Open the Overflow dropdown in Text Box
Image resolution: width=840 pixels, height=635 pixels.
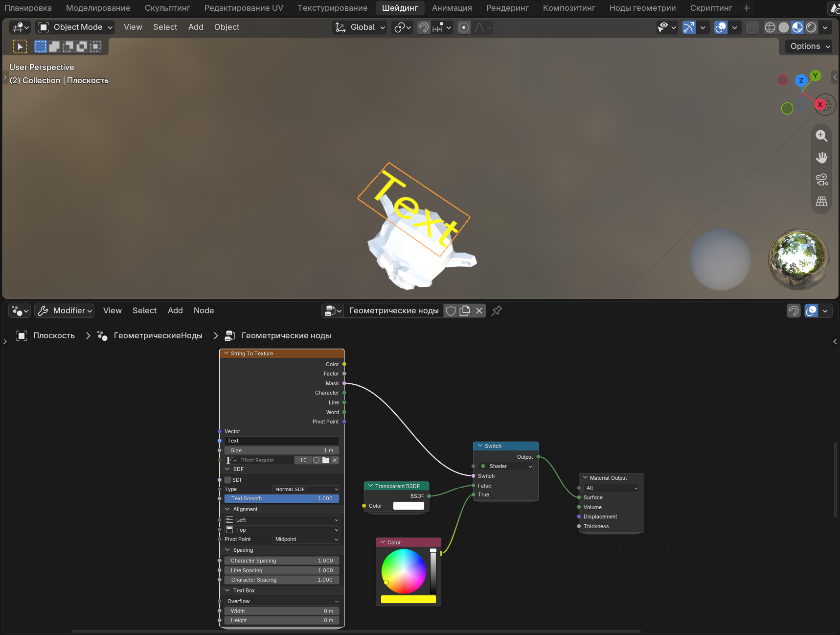point(282,601)
